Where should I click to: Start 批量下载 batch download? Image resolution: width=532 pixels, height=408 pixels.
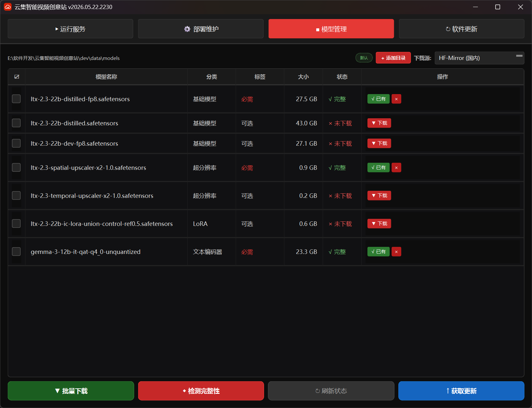tap(71, 391)
